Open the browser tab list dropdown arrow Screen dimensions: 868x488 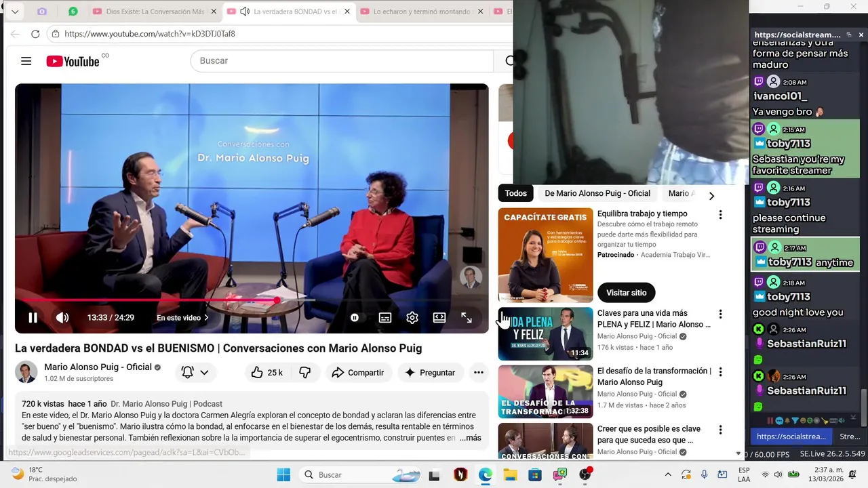click(15, 12)
